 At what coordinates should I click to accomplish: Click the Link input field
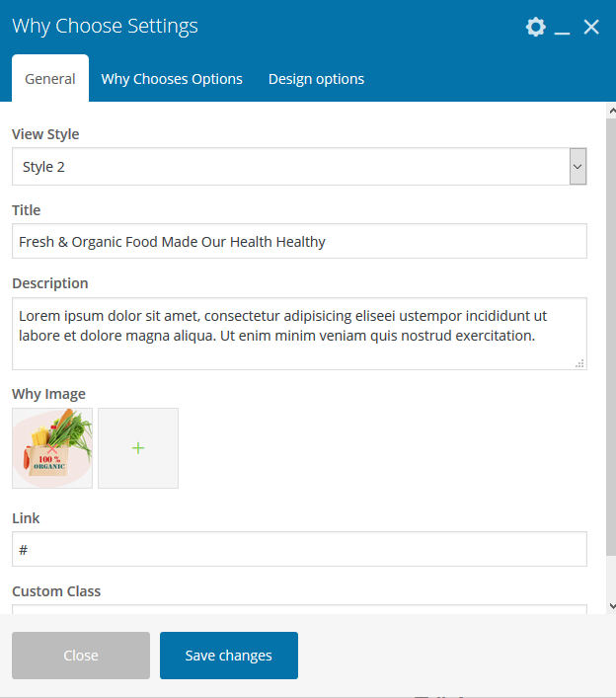click(299, 549)
